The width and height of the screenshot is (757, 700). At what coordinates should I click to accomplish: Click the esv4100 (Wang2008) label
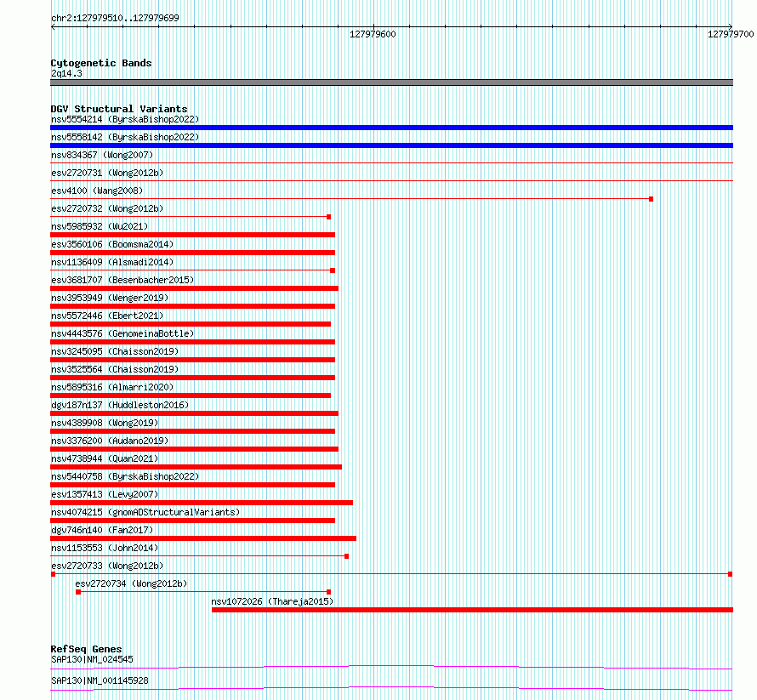pyautogui.click(x=97, y=191)
